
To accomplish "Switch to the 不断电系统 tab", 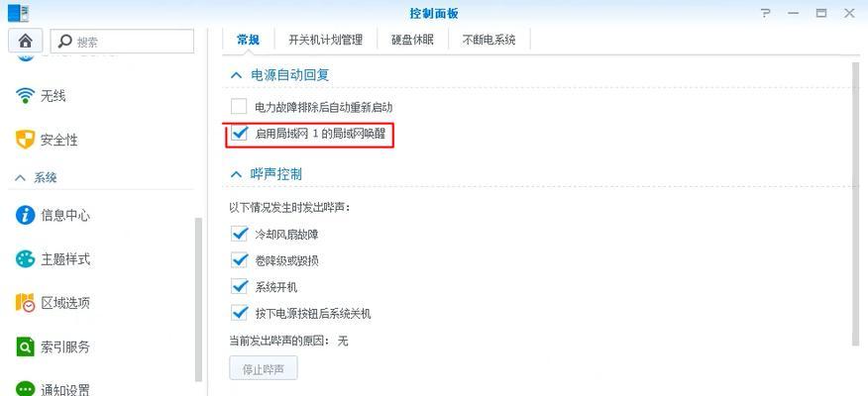I will pyautogui.click(x=488, y=40).
